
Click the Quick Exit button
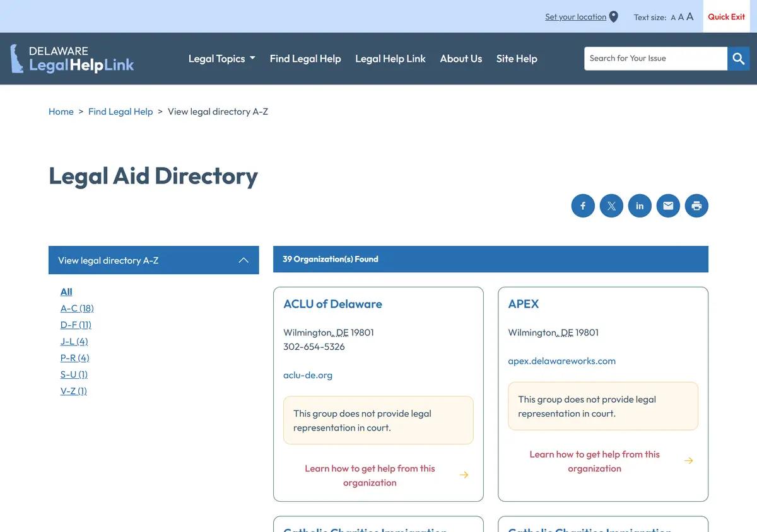(x=726, y=16)
